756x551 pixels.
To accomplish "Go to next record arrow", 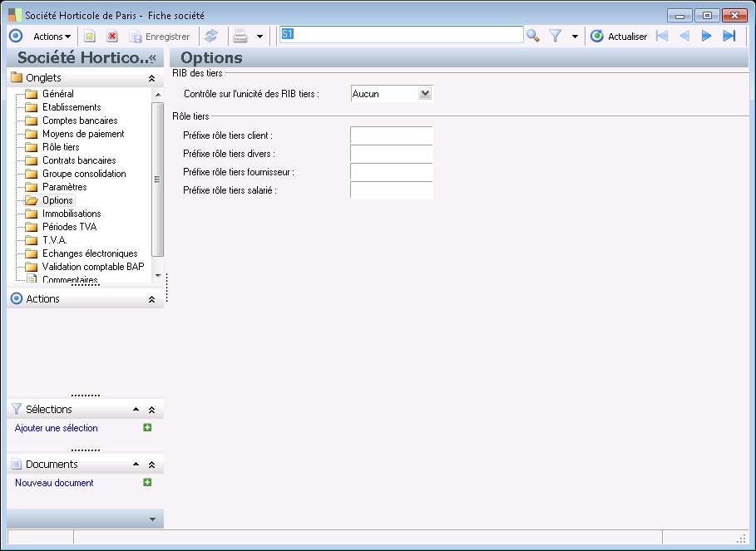I will [x=706, y=36].
